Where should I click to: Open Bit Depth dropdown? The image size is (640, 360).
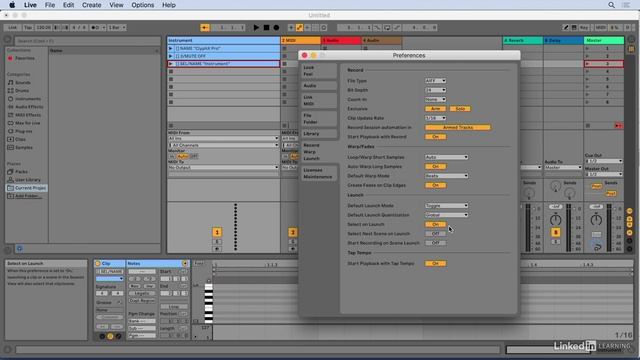click(435, 90)
